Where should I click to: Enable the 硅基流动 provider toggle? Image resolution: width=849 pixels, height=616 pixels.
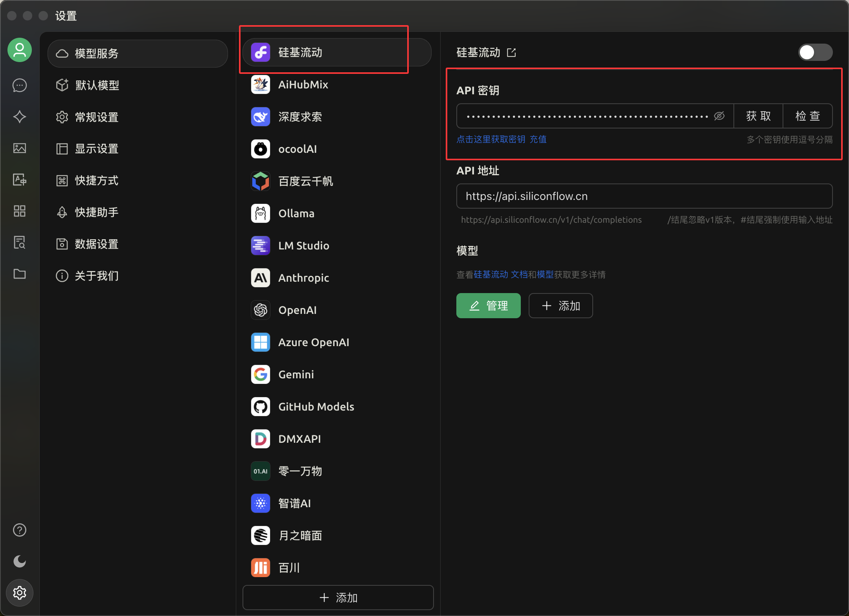tap(814, 52)
